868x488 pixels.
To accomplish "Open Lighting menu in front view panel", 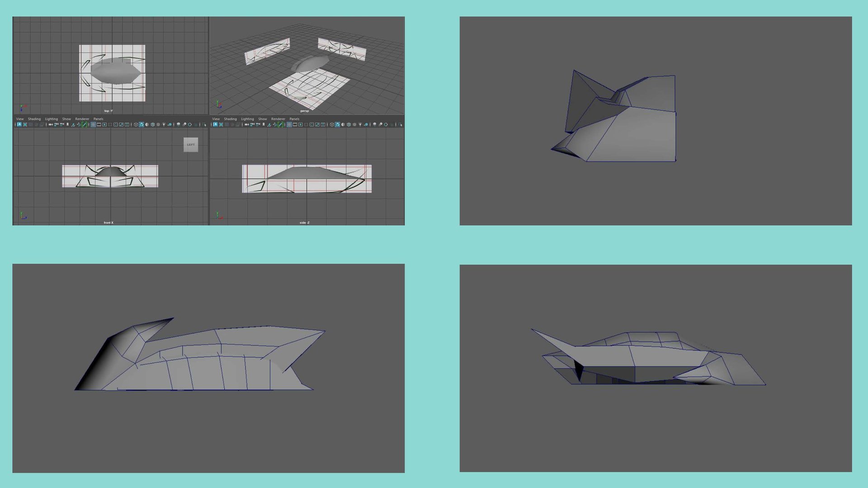I will [x=52, y=119].
